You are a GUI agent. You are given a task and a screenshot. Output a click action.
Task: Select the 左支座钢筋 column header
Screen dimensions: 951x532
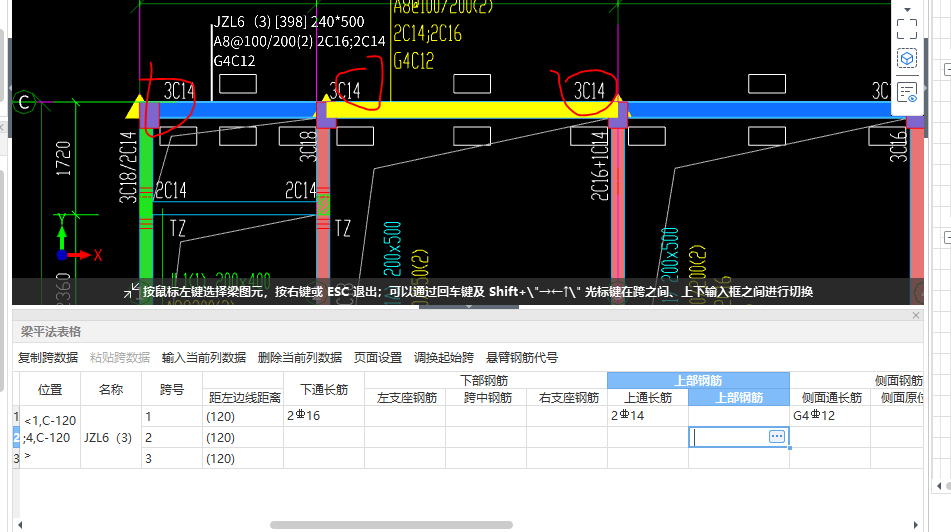click(405, 398)
